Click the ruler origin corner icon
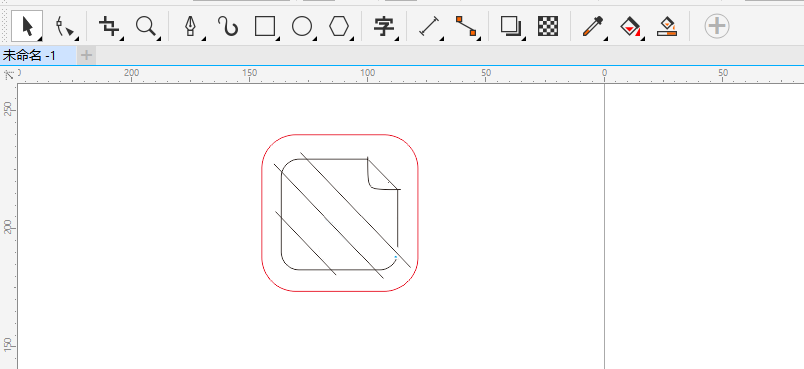The height and width of the screenshot is (369, 804). click(9, 75)
